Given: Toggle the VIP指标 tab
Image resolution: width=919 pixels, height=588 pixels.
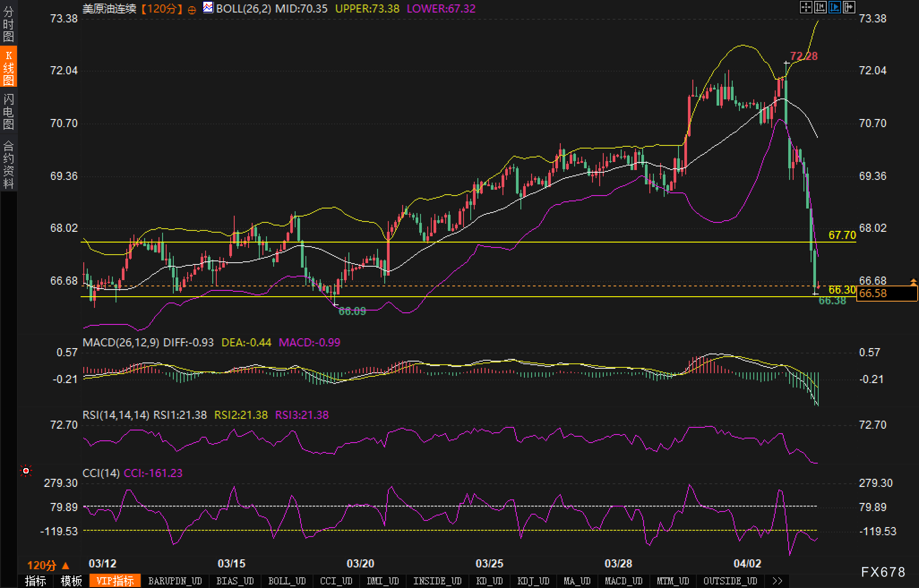Looking at the screenshot, I should coord(115,581).
